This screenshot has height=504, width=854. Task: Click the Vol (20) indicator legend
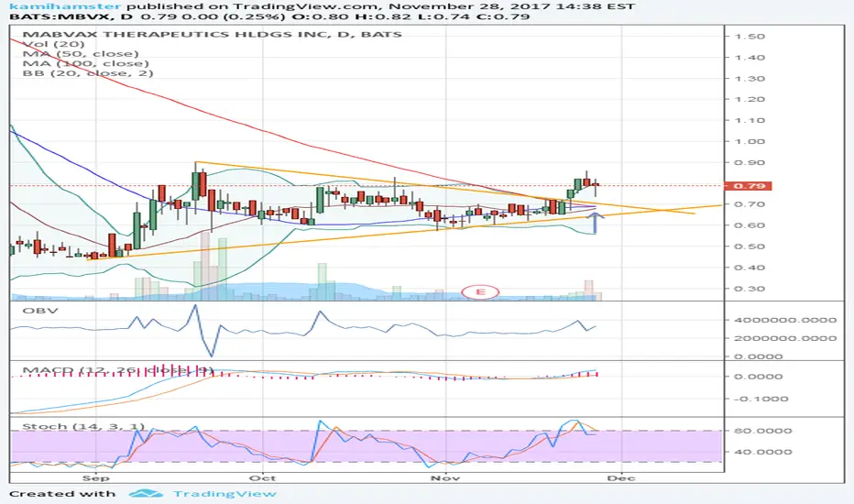(x=53, y=44)
